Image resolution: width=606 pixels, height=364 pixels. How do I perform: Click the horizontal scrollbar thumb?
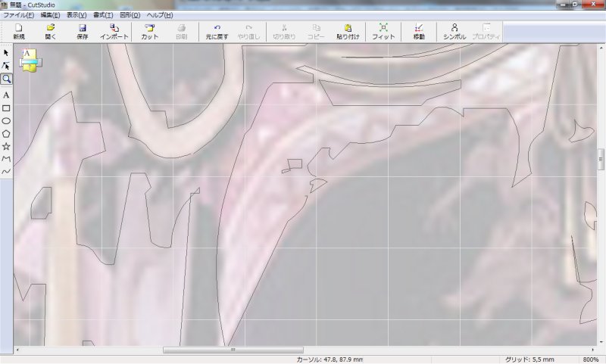pos(233,350)
